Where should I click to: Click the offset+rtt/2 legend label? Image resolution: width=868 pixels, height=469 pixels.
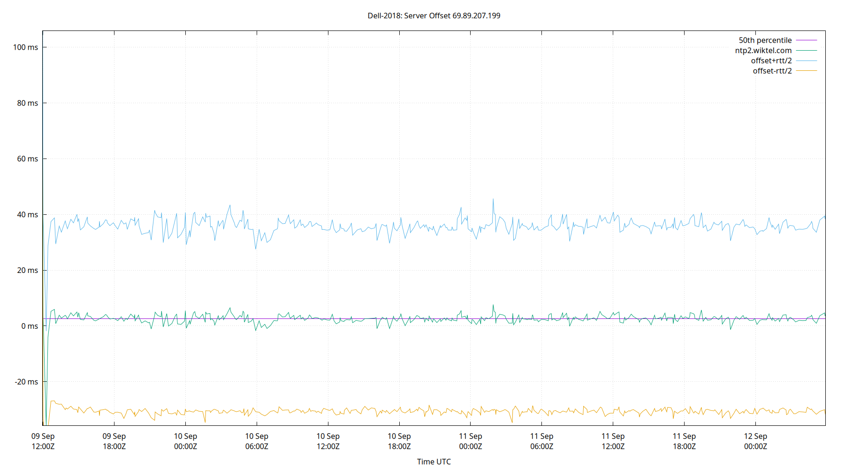click(x=771, y=61)
